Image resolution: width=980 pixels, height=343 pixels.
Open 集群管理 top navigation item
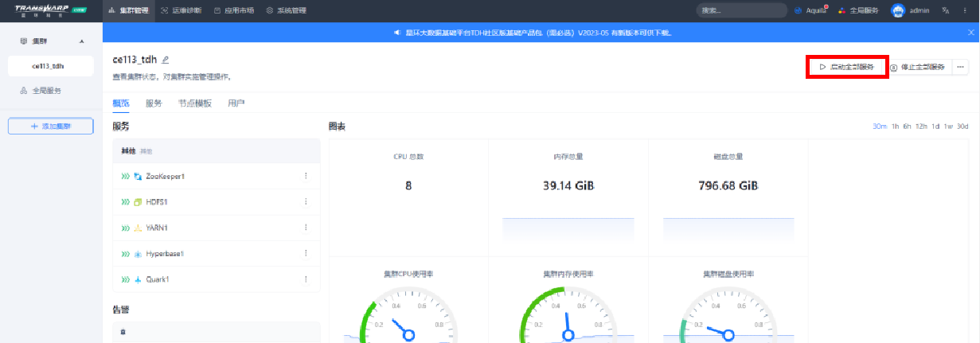point(128,11)
